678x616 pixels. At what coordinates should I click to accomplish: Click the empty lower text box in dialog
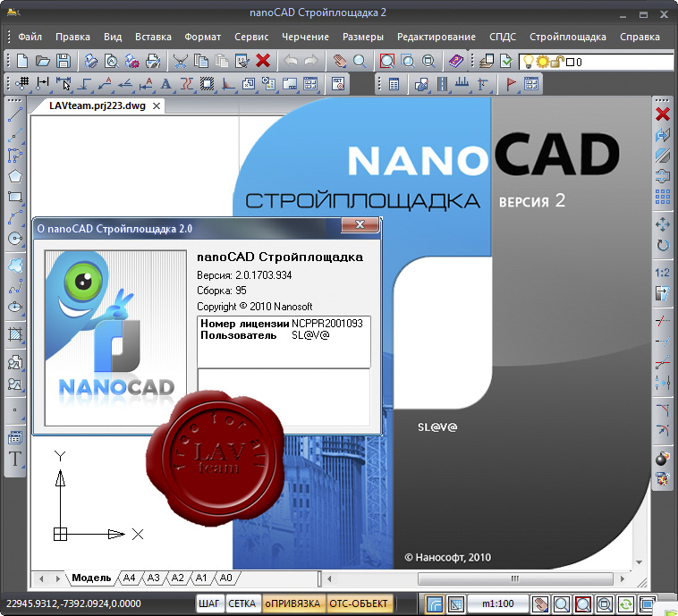284,397
